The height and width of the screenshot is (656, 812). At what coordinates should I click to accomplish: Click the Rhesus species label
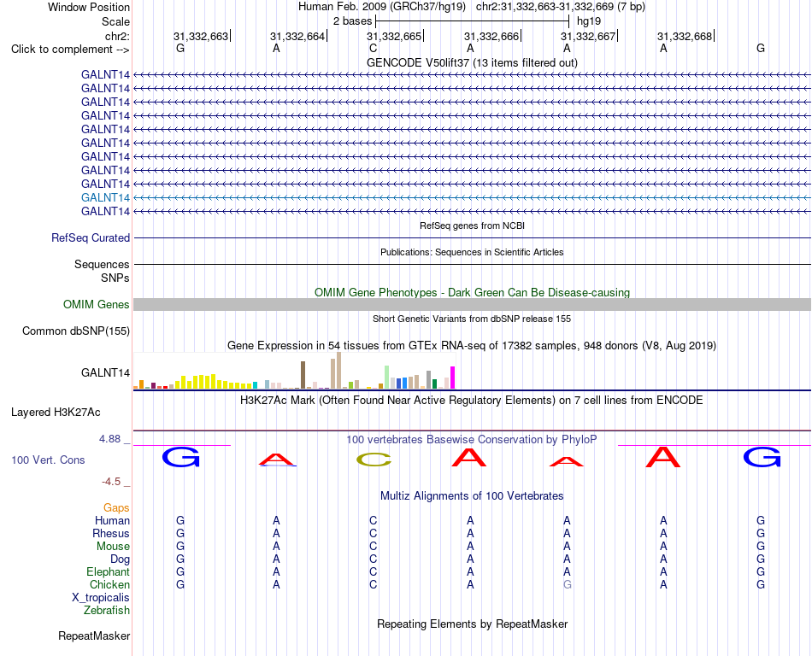[x=111, y=533]
